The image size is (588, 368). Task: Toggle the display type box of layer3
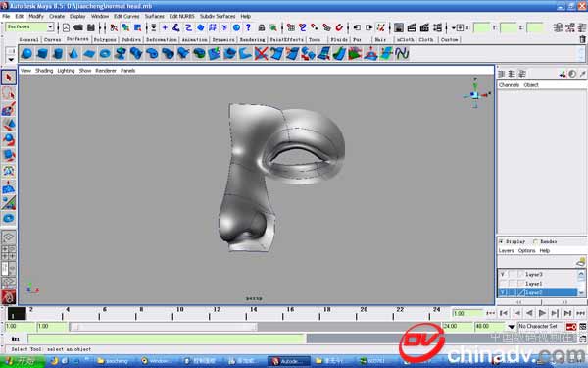click(512, 274)
